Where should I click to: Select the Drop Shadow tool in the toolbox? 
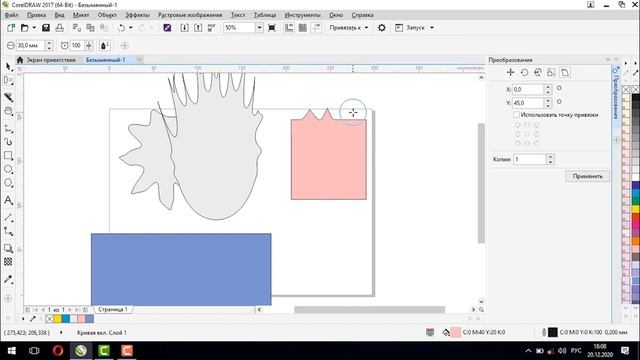(8, 248)
